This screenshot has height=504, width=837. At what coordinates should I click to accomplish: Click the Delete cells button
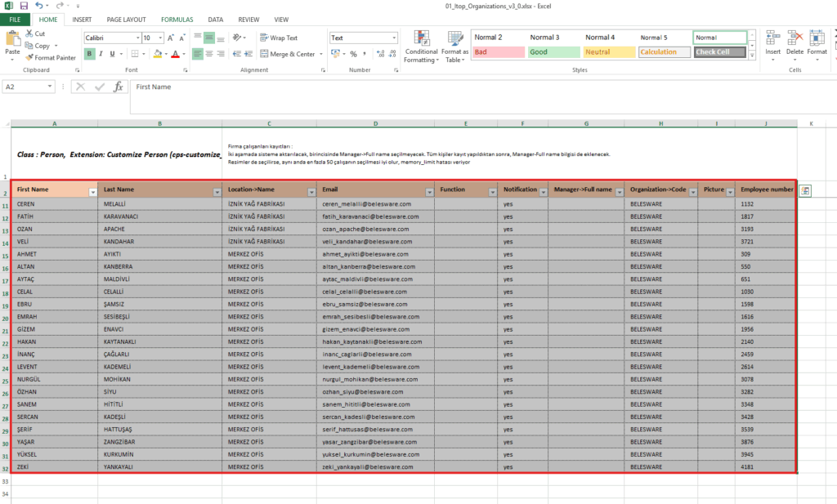[794, 46]
